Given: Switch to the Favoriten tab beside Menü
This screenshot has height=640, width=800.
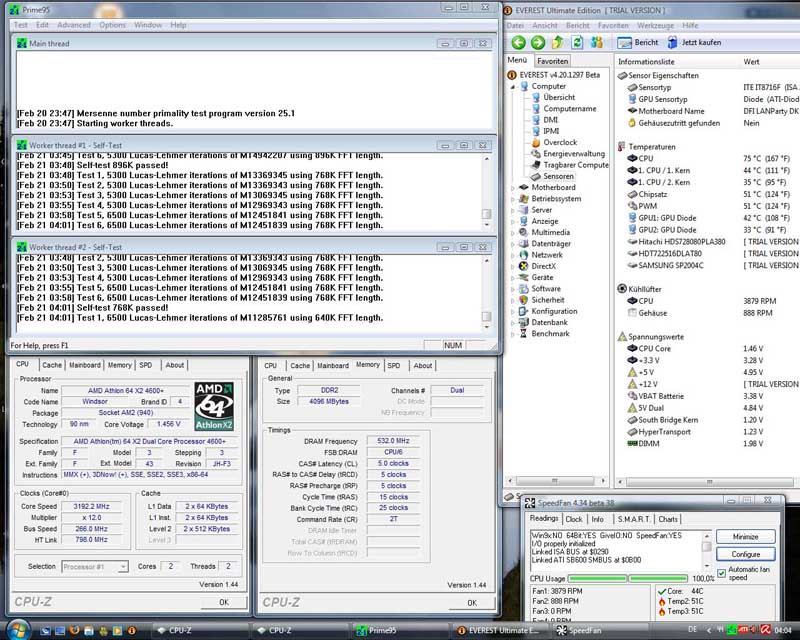Looking at the screenshot, I should point(553,61).
